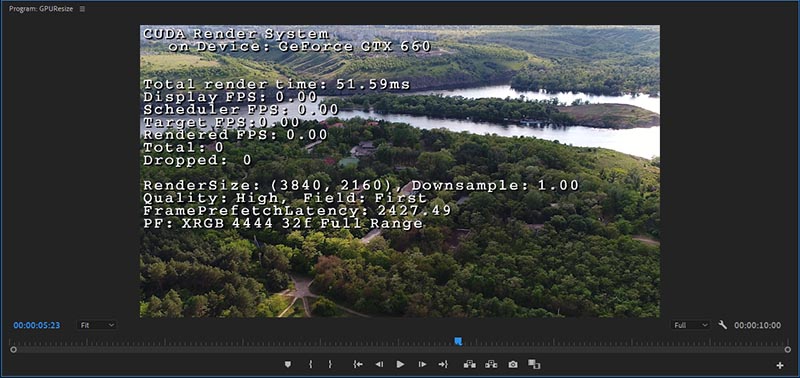
Task: Click the 'Total: 0' overlay text
Action: click(183, 147)
